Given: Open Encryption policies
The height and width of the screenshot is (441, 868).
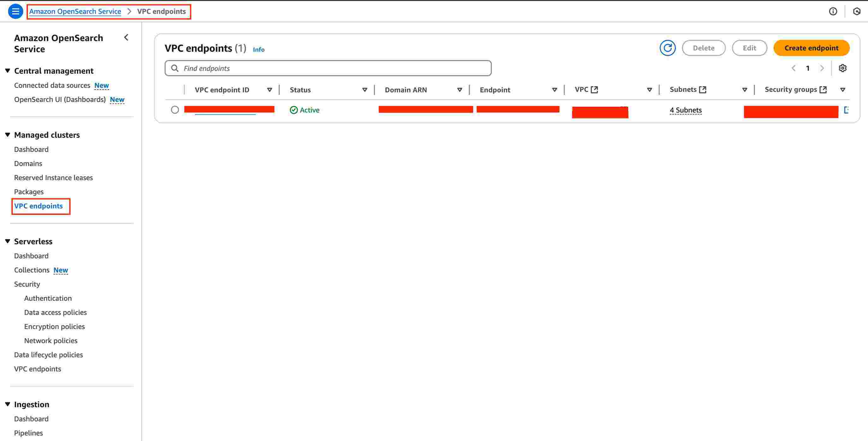Looking at the screenshot, I should 55,326.
